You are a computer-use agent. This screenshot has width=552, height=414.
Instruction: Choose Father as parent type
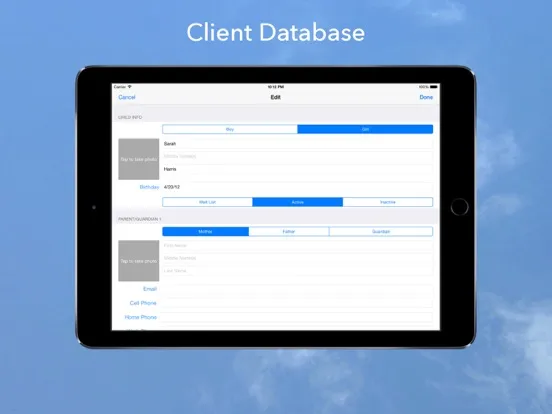tap(289, 232)
